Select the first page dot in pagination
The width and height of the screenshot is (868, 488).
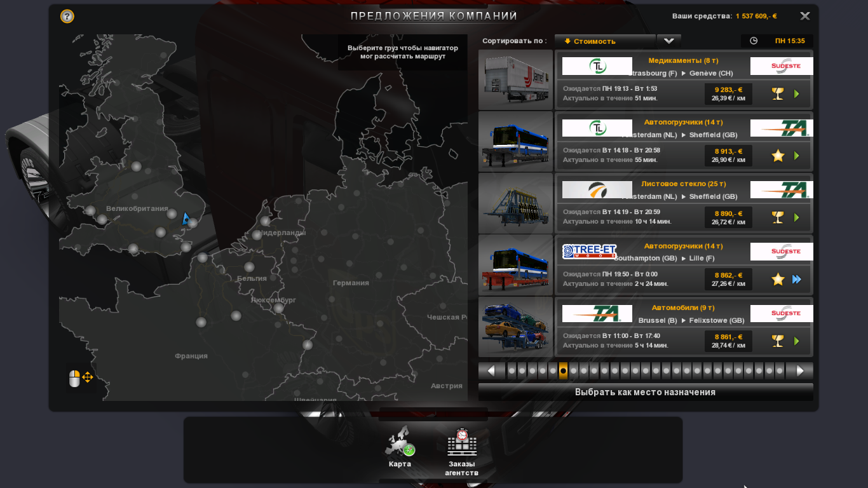[512, 371]
